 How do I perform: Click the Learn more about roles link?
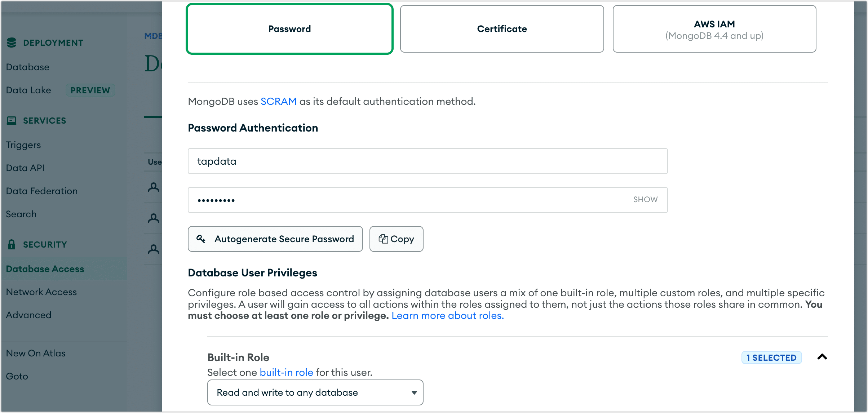pos(447,315)
